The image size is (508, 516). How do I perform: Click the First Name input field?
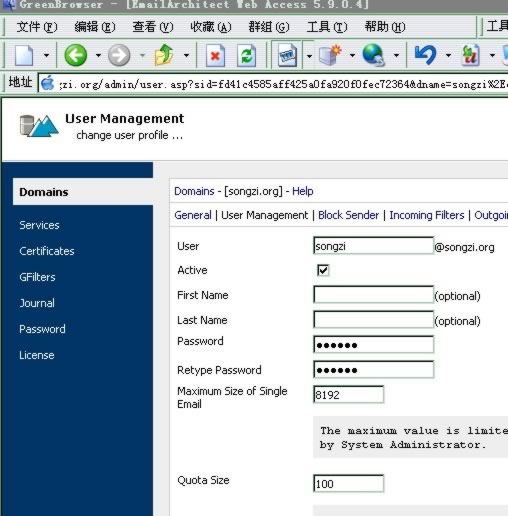373,294
